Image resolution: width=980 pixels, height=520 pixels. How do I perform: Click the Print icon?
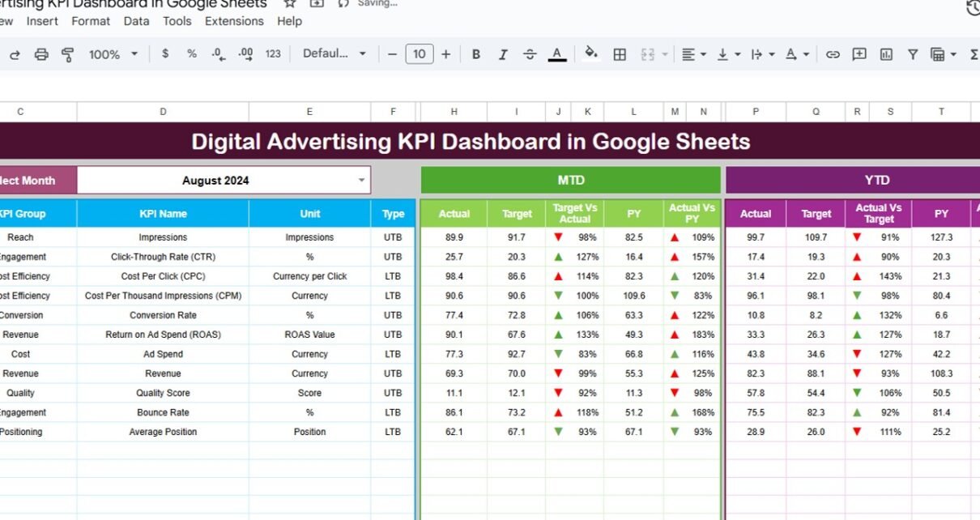(41, 54)
